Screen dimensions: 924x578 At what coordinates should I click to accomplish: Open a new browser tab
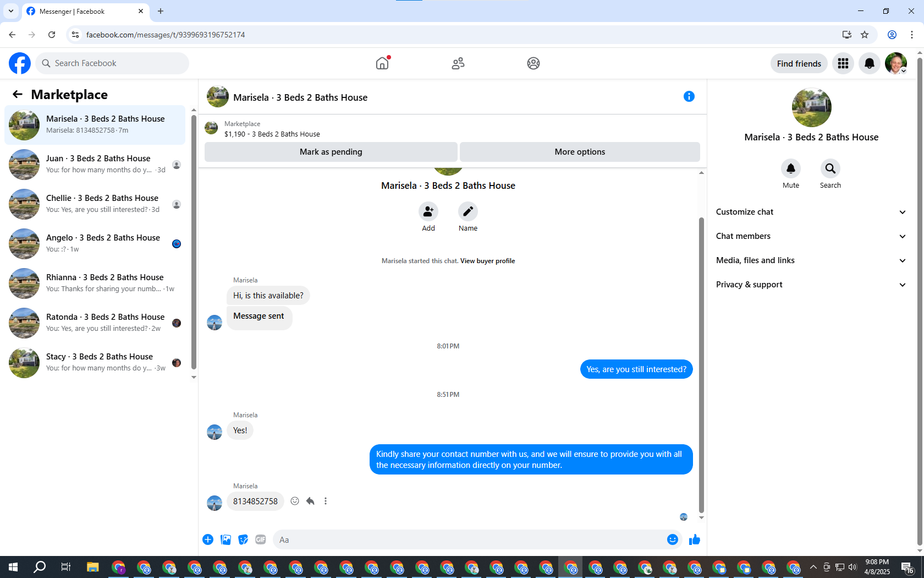point(161,11)
